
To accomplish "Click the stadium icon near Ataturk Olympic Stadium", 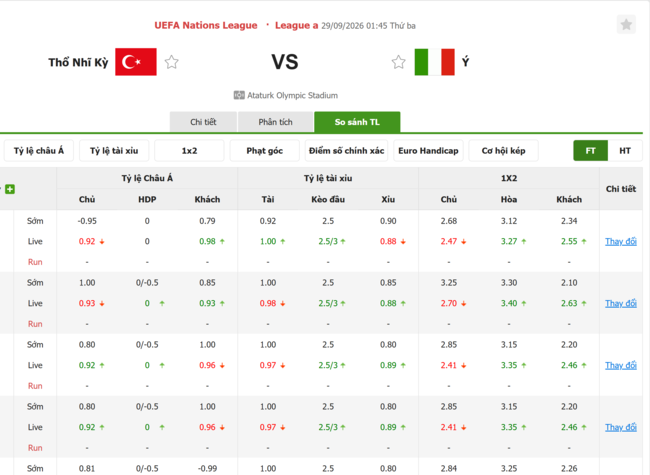I will pyautogui.click(x=239, y=95).
